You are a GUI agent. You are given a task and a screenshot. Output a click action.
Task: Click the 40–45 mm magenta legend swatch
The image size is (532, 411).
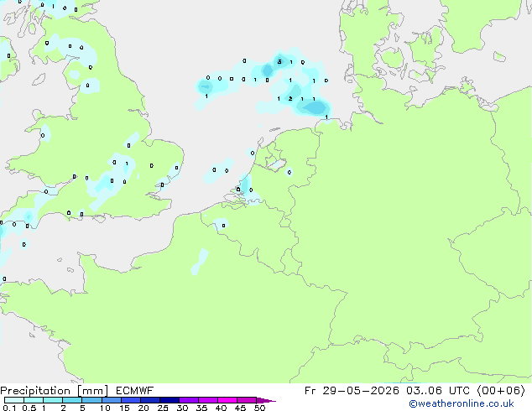coord(227,400)
